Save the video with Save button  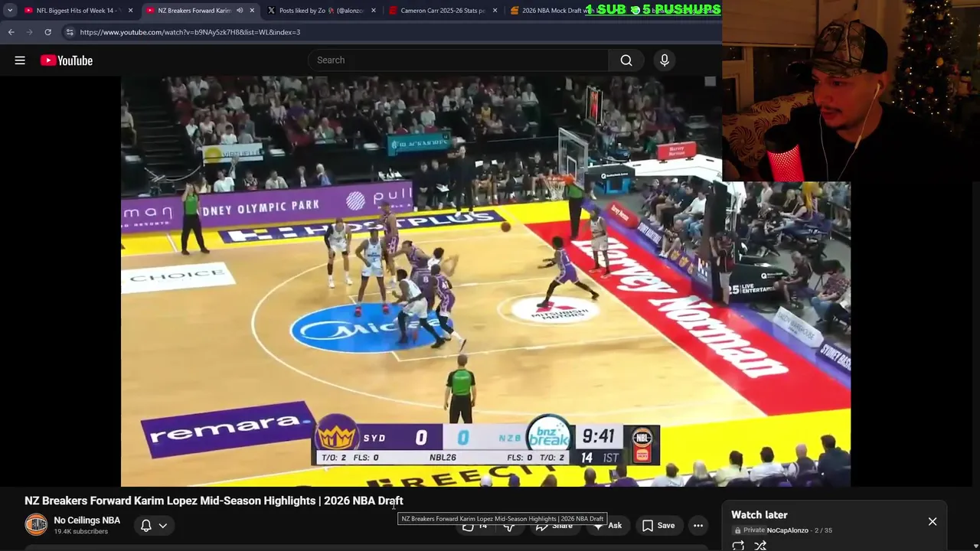658,526
